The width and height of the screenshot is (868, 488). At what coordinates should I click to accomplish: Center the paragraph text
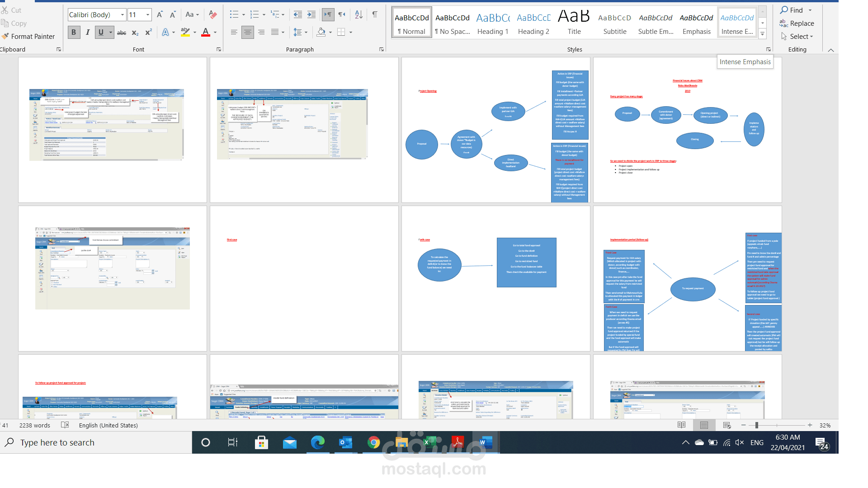pyautogui.click(x=247, y=32)
